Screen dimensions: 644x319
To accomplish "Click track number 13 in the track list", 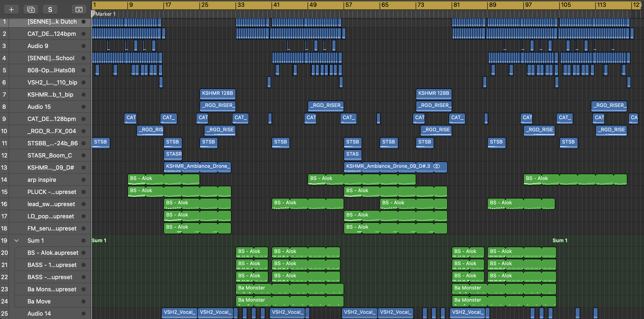I will coord(4,167).
